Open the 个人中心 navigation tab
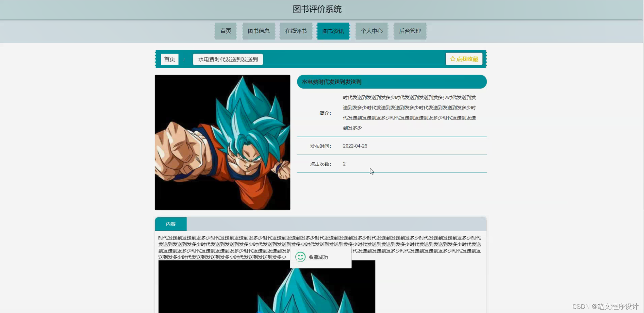Image resolution: width=644 pixels, height=313 pixels. [371, 31]
